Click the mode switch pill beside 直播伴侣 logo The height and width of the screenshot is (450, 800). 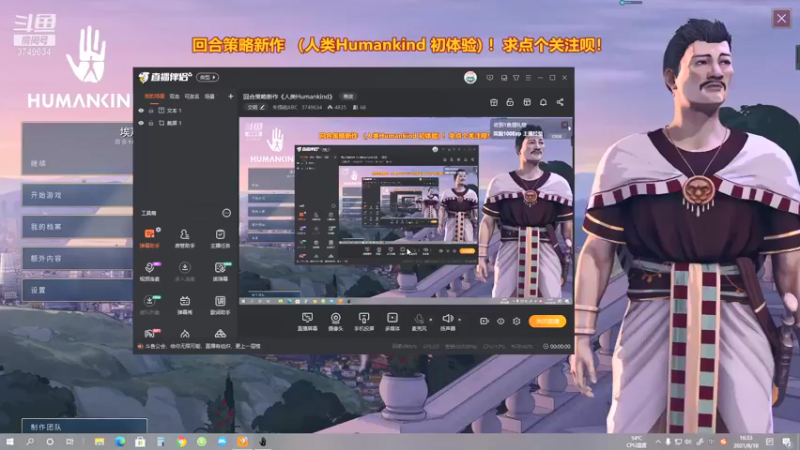(208, 77)
